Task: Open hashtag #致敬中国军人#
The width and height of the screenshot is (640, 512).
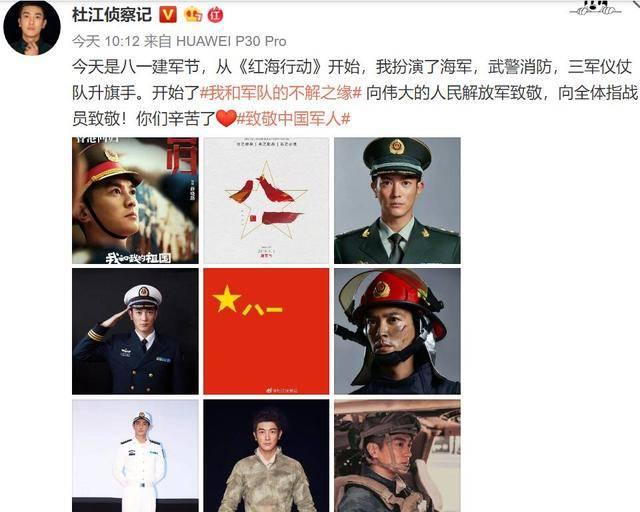Action: (293, 119)
